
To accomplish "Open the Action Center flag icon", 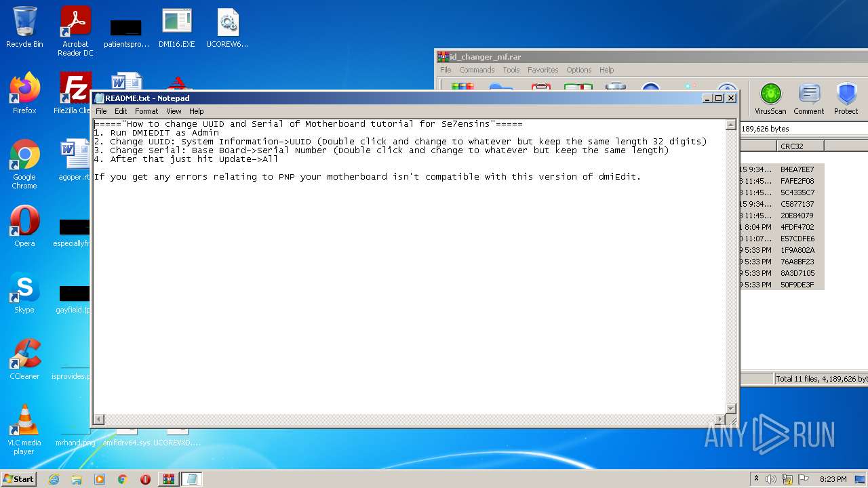I will (x=803, y=479).
